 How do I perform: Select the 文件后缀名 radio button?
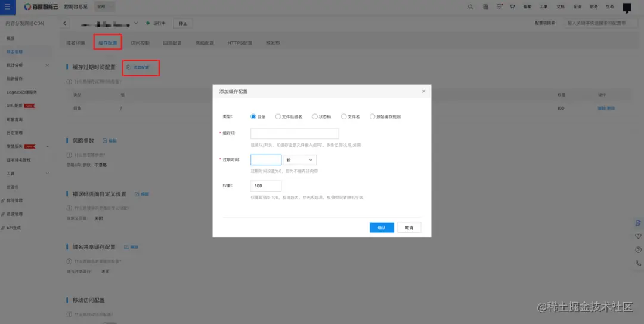tap(278, 117)
